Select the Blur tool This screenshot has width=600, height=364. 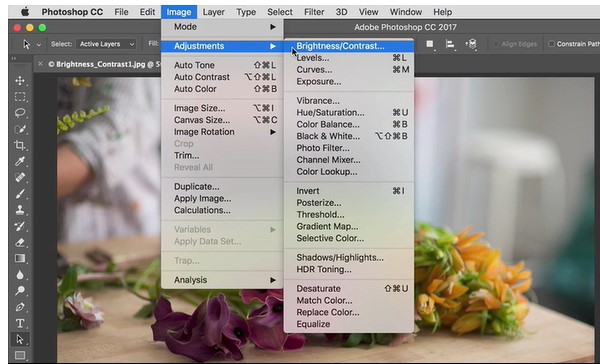pyautogui.click(x=20, y=275)
